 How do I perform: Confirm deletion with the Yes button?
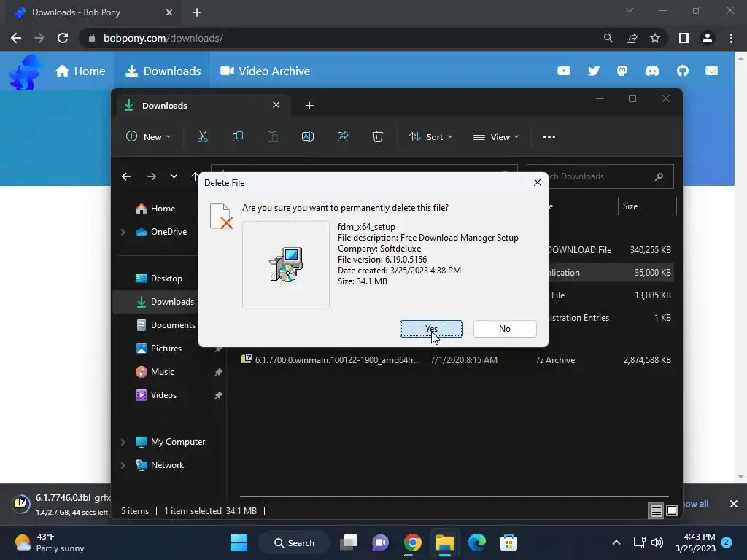431,329
